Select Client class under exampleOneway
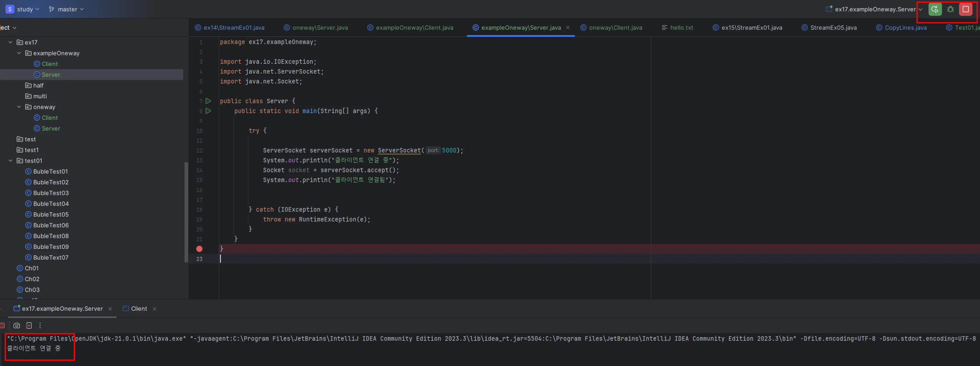This screenshot has width=980, height=366. click(46, 64)
